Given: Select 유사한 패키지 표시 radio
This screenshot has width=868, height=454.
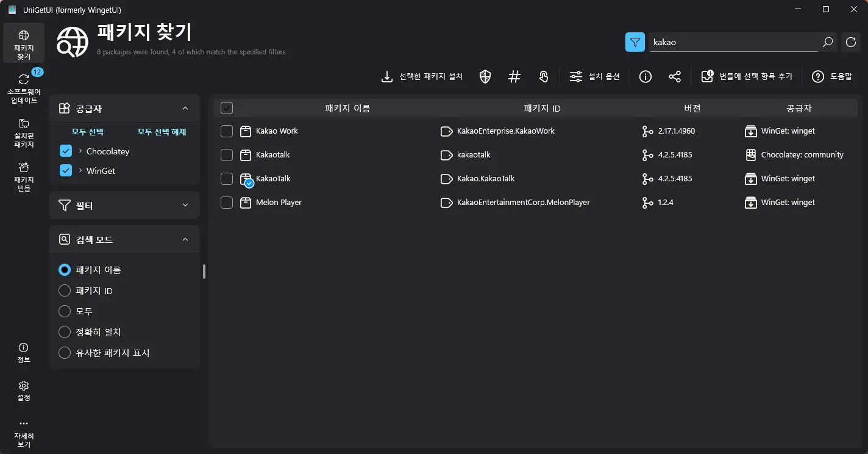Looking at the screenshot, I should click(x=65, y=353).
